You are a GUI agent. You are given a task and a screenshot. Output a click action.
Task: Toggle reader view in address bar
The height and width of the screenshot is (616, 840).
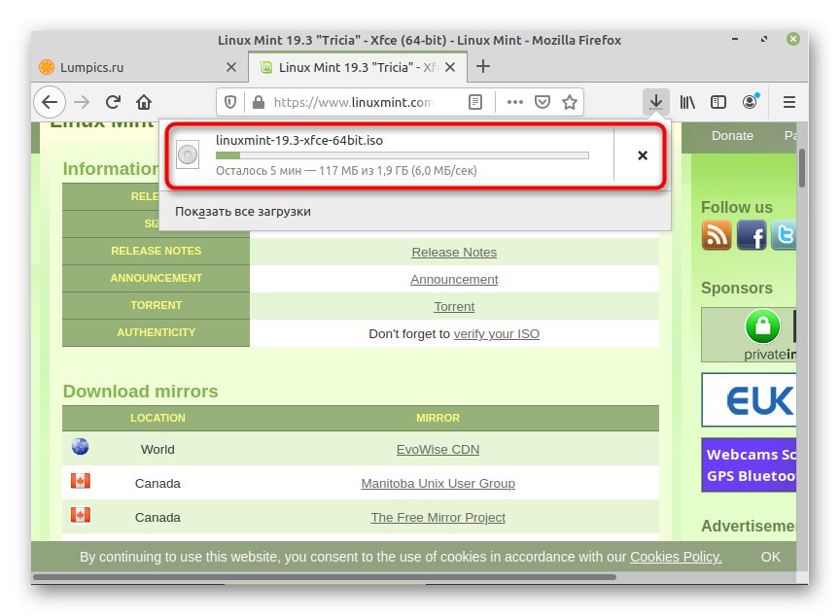[475, 102]
